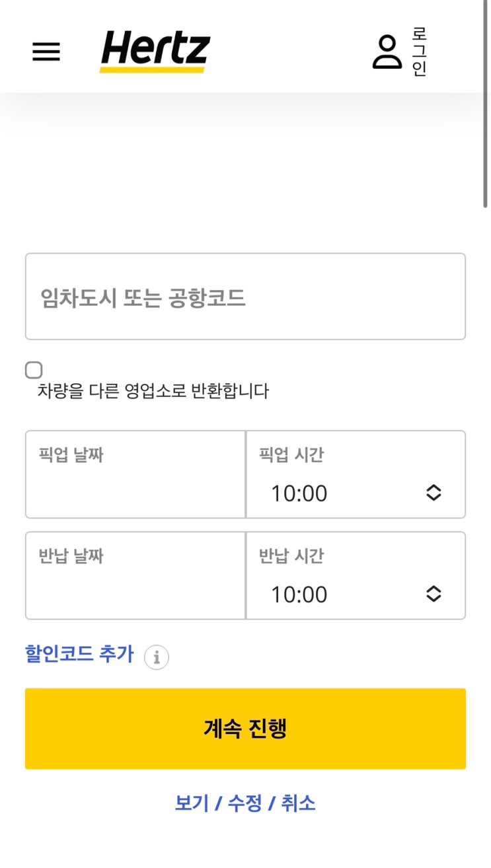Viewport: 491px width, 868px height.
Task: Click the 차량을 다른 영업소로 반환합니다 label text
Action: coord(153,391)
